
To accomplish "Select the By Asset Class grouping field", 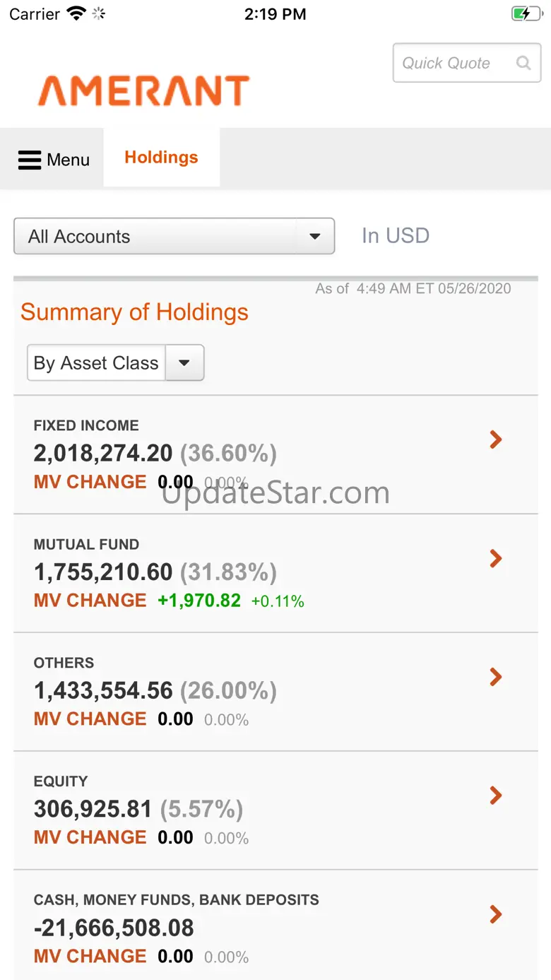I will click(x=96, y=363).
